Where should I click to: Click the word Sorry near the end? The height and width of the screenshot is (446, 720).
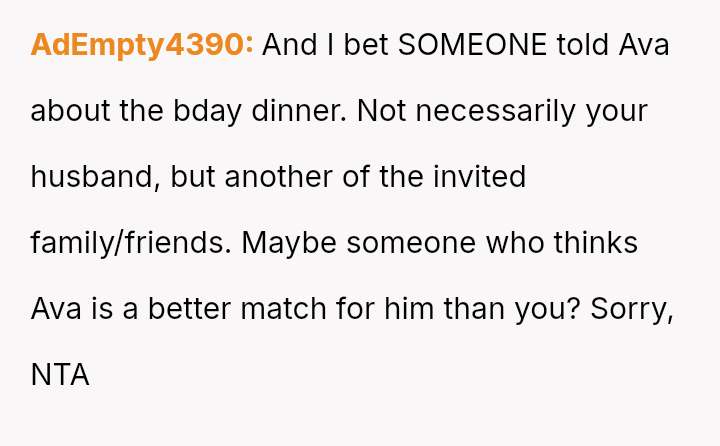coord(631,309)
